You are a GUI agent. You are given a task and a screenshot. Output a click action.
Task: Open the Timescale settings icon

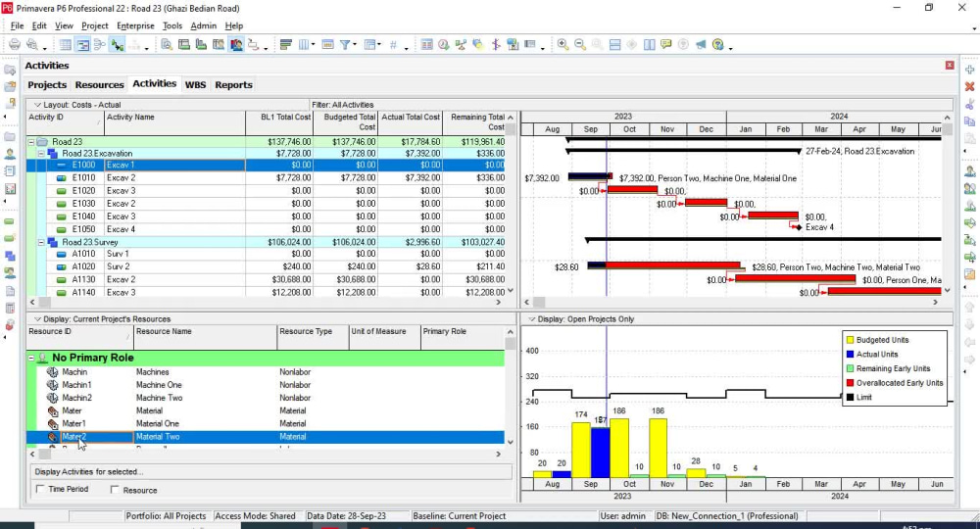point(327,44)
